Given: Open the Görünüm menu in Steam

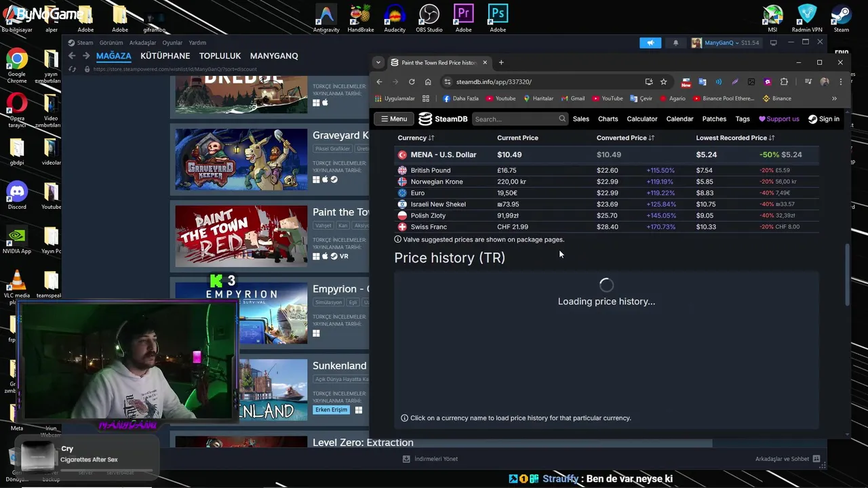Looking at the screenshot, I should click(x=111, y=43).
